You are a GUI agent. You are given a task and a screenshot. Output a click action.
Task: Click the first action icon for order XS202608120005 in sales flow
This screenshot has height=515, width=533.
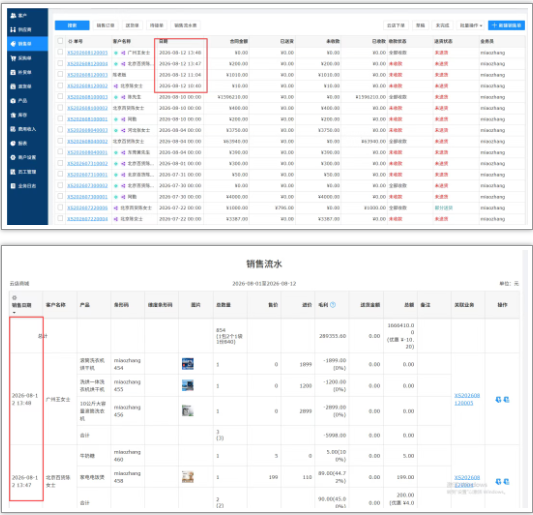tap(498, 400)
